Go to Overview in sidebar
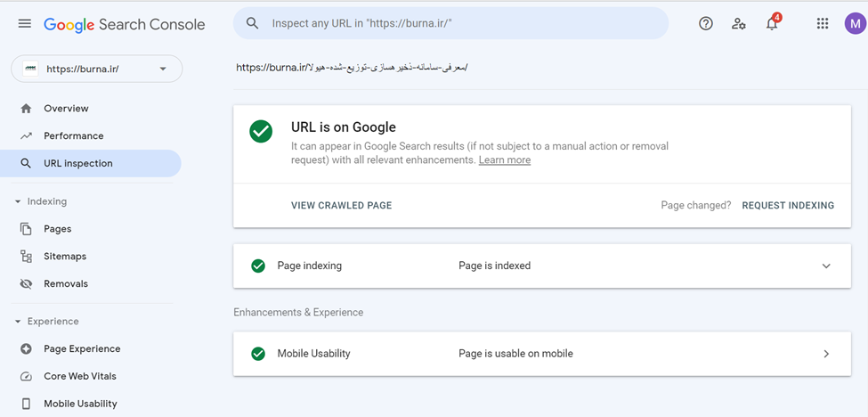 [x=66, y=109]
